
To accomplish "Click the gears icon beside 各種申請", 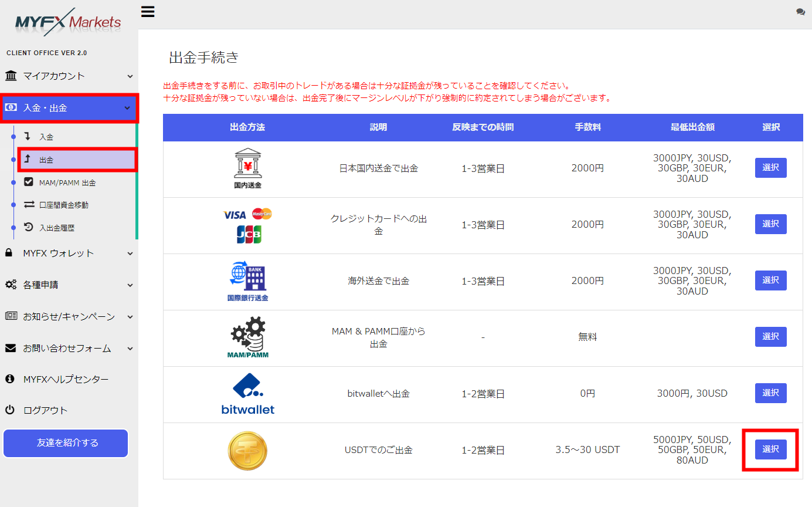I will point(11,285).
